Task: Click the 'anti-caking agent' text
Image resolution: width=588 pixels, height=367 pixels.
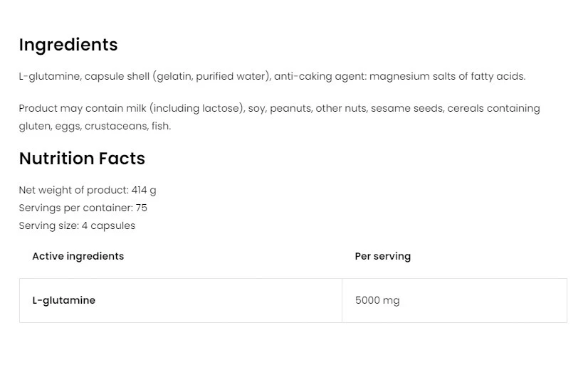Action: click(x=320, y=76)
